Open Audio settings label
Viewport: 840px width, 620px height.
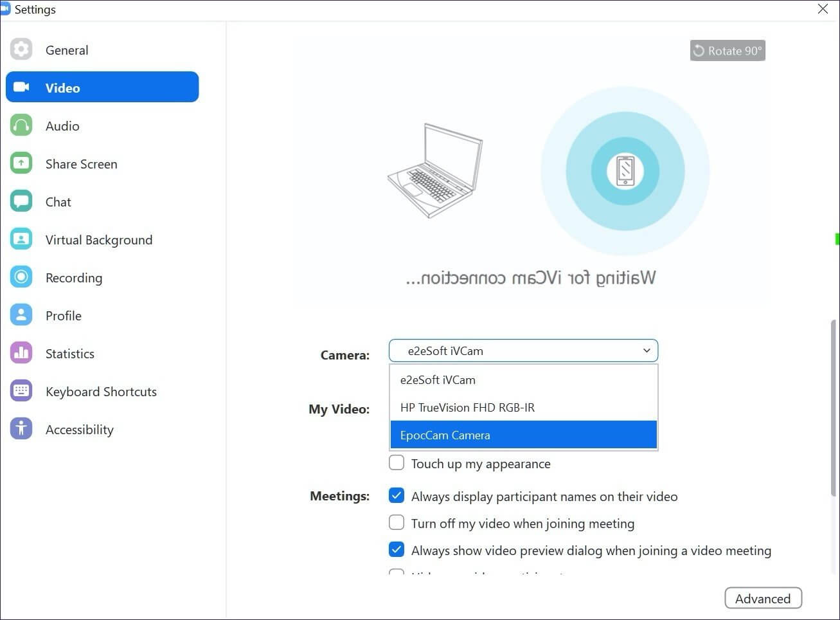[62, 126]
